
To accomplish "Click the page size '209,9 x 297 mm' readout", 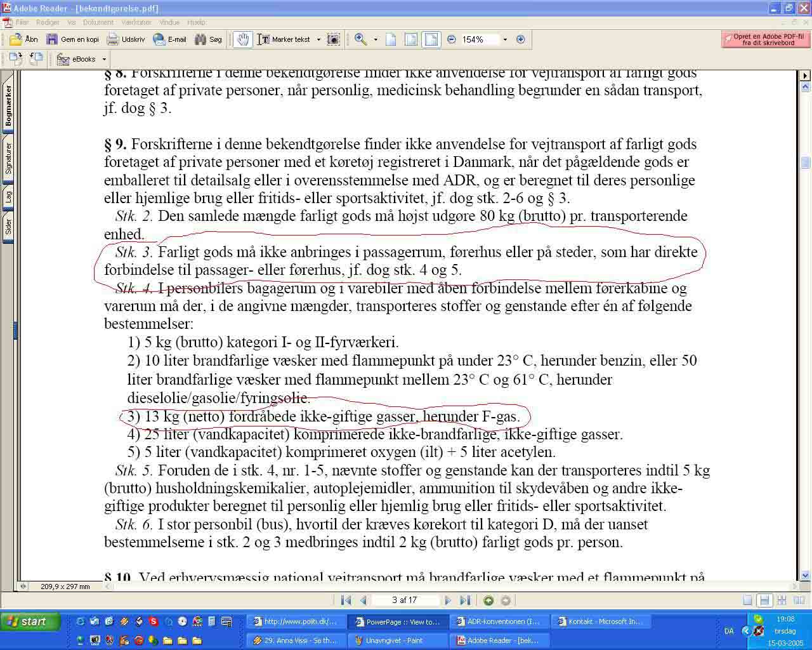I will pyautogui.click(x=65, y=587).
